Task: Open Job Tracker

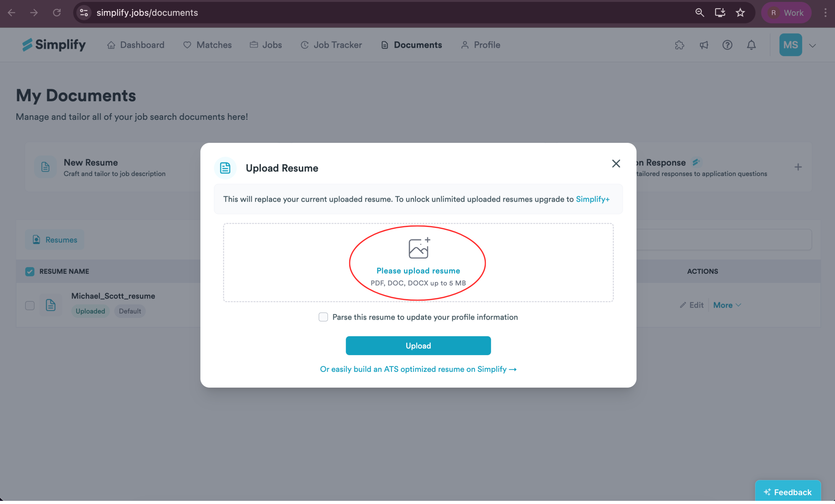Action: click(x=331, y=45)
